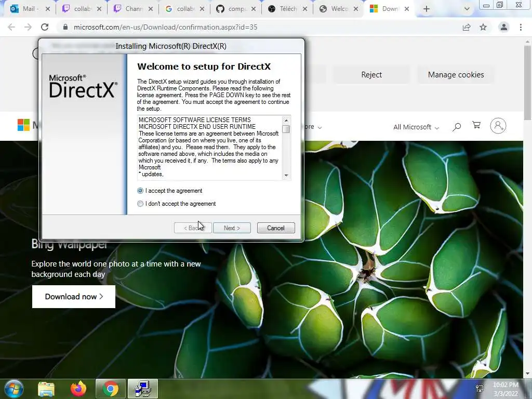Open a new browser tab
This screenshot has width=532, height=399.
[x=427, y=9]
